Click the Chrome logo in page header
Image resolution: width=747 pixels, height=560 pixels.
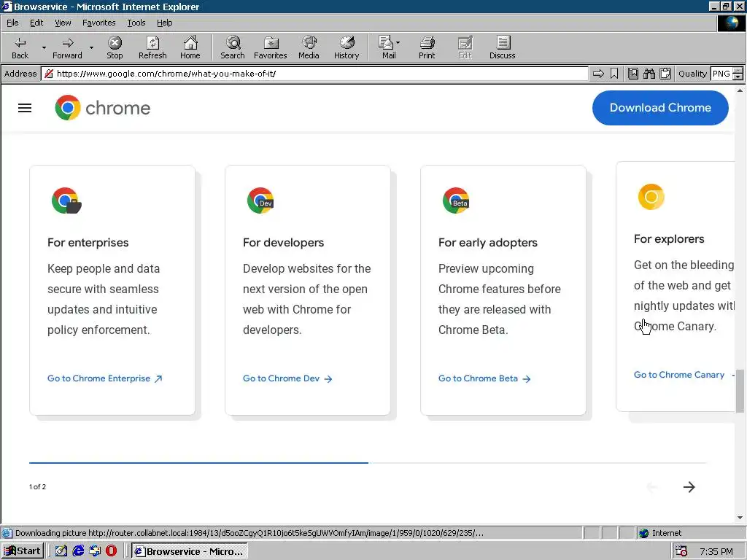(x=102, y=108)
